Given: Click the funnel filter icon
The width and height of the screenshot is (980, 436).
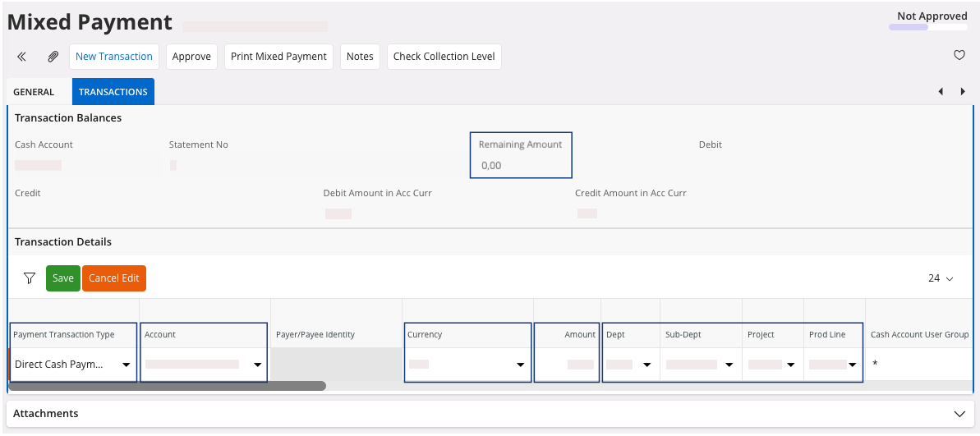Looking at the screenshot, I should 30,278.
